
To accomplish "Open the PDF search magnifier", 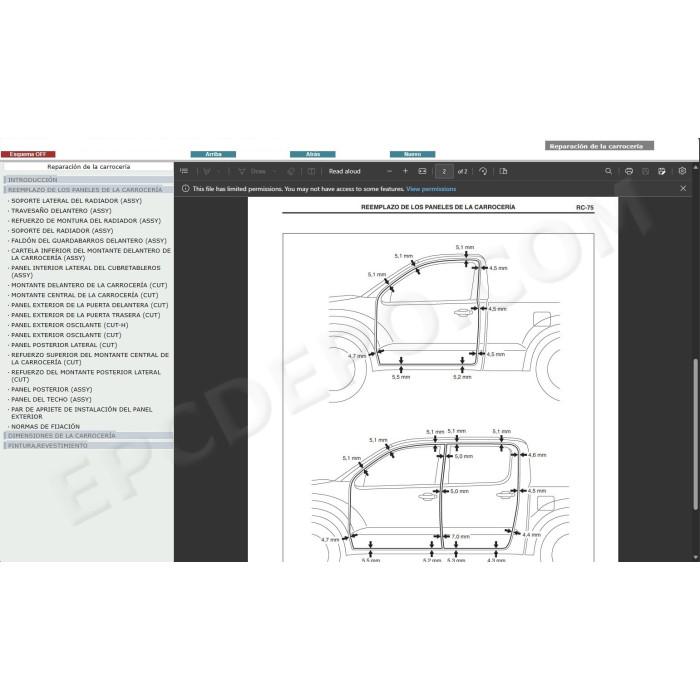I will (x=608, y=171).
